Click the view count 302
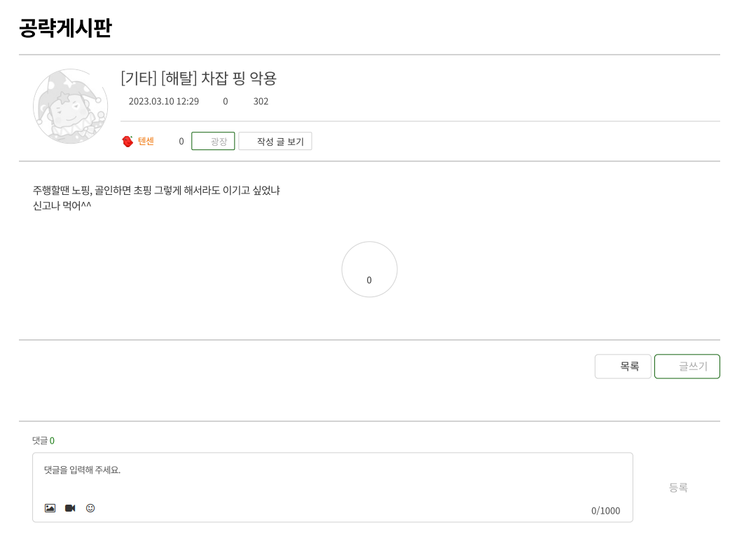This screenshot has height=560, width=730. tap(261, 102)
